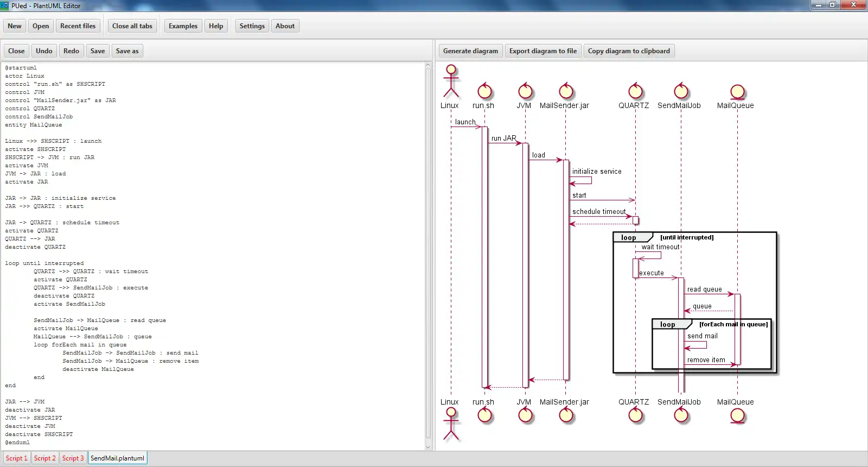Screen dimensions: 868x467
Task: Open Settings
Action: pyautogui.click(x=252, y=26)
